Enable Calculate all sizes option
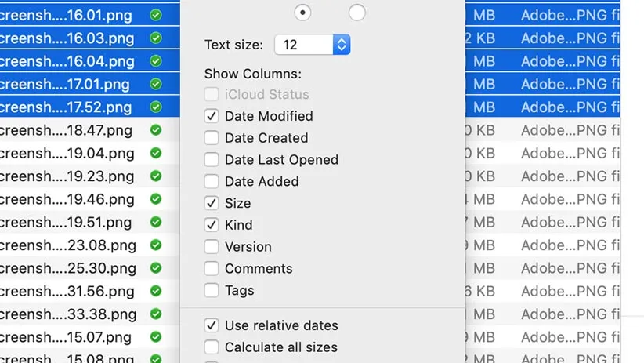 [x=212, y=347]
